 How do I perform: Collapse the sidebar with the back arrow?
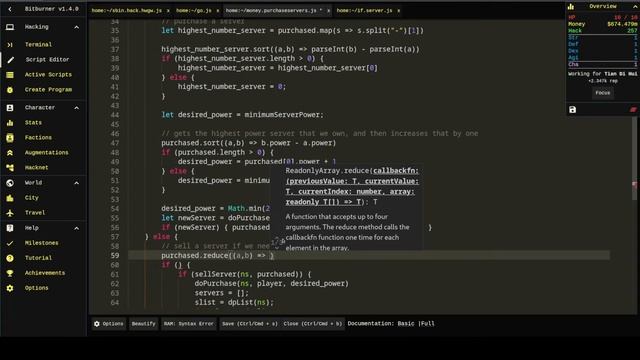[10, 9]
